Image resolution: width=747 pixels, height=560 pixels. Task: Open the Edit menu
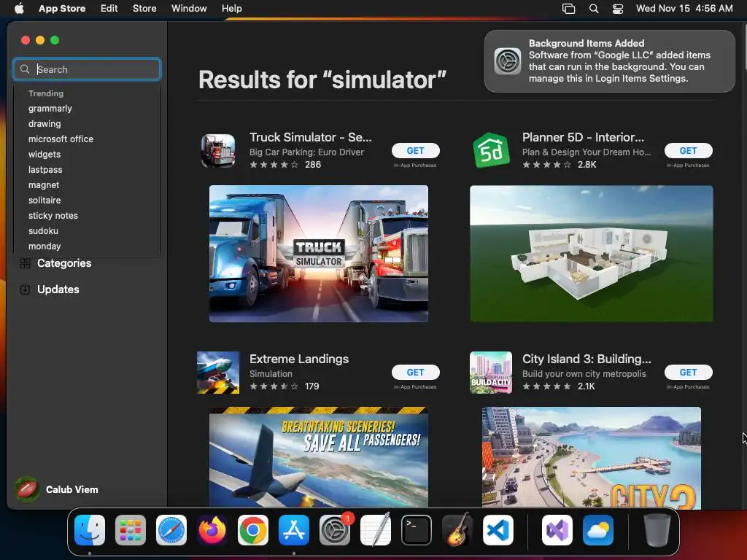click(x=109, y=9)
